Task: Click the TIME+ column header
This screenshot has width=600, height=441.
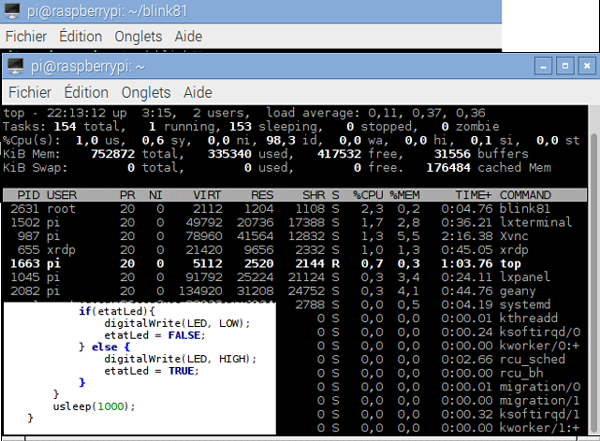Action: (x=473, y=195)
